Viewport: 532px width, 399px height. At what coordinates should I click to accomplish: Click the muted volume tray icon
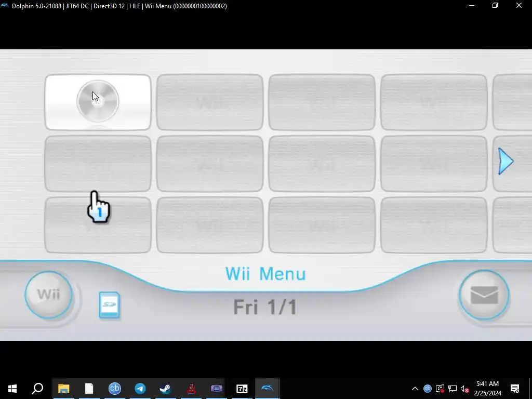(465, 389)
